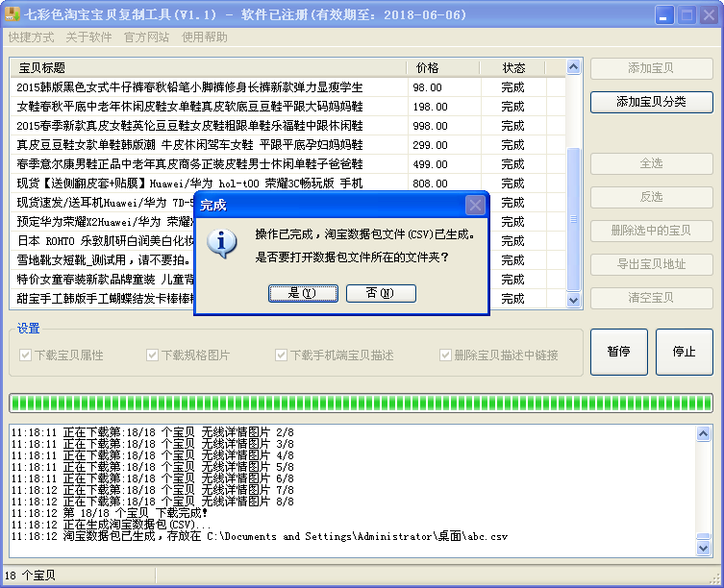
Task: Open the 官方网站 menu
Action: tap(146, 37)
